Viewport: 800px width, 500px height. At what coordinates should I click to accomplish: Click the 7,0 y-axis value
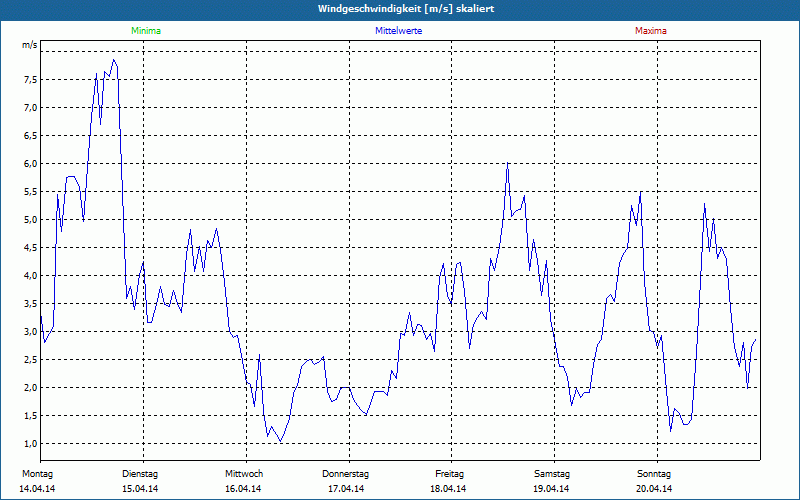30,108
